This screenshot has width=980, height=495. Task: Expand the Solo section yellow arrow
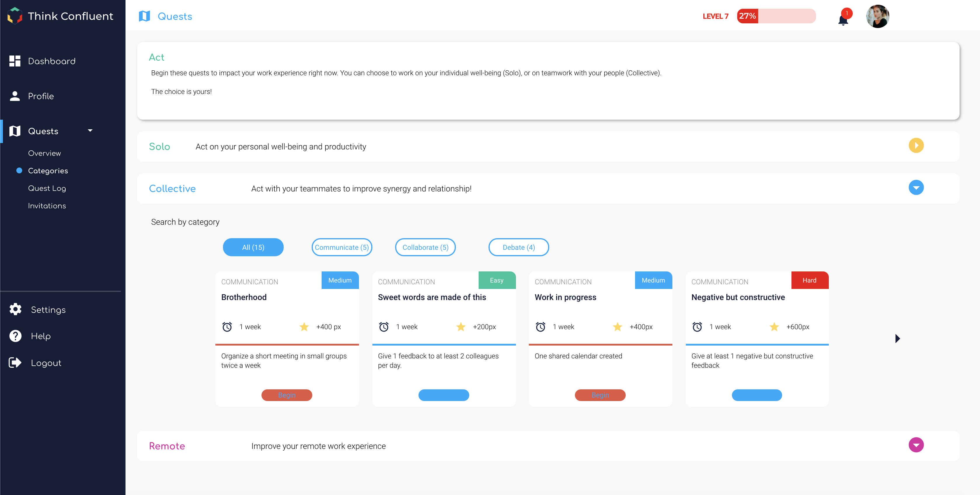pyautogui.click(x=916, y=146)
